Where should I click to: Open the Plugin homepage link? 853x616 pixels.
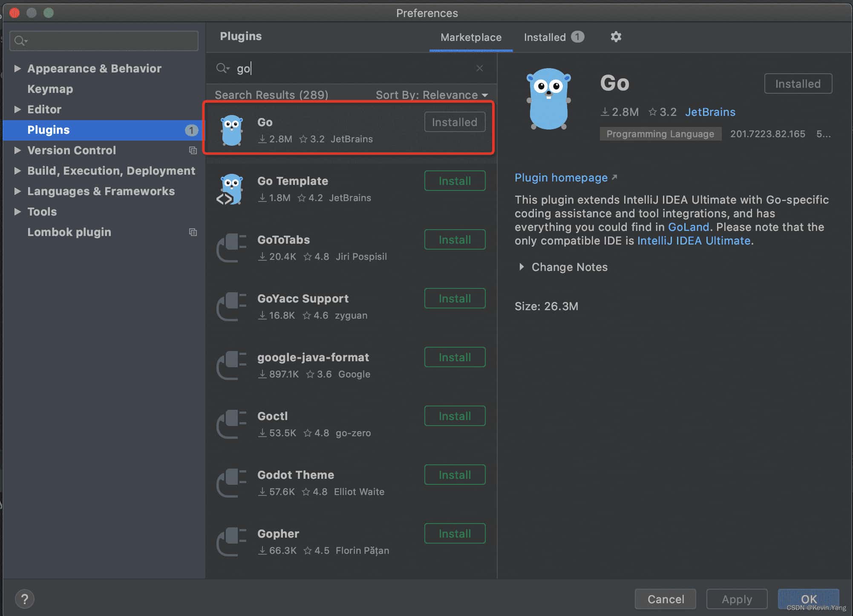pos(561,177)
